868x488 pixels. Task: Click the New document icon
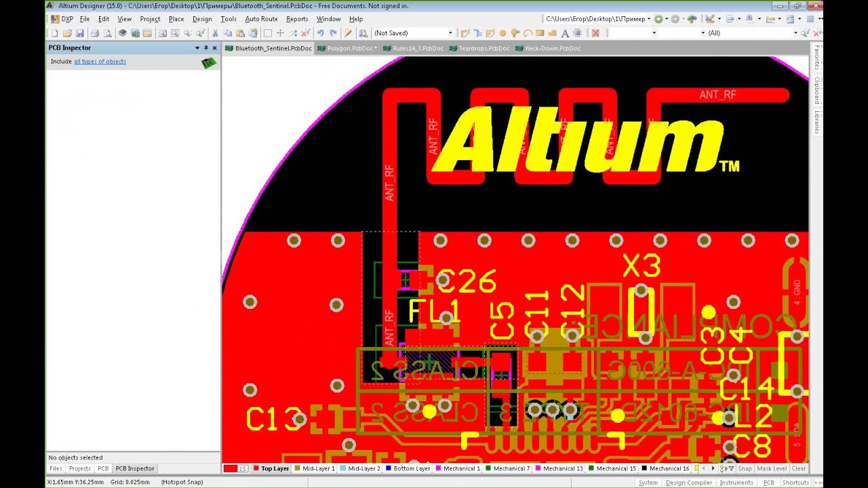click(54, 33)
